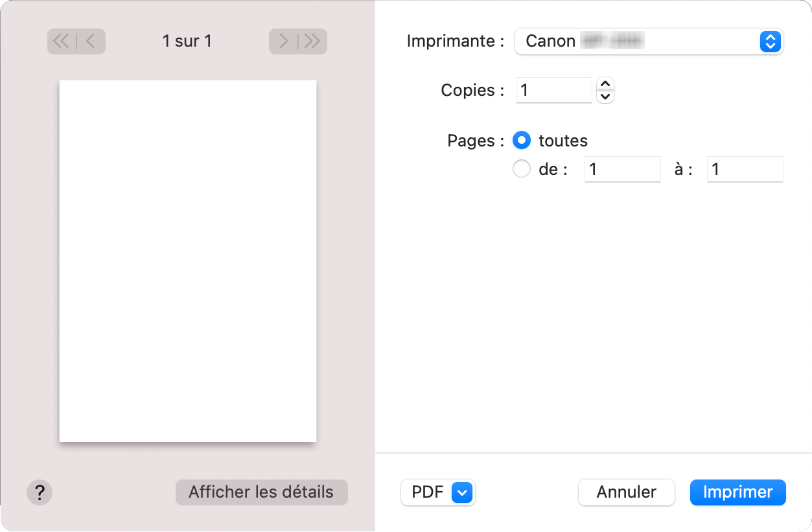Start printing via the Imprimer button
Viewport: 812px width, 532px height.
pos(737,492)
